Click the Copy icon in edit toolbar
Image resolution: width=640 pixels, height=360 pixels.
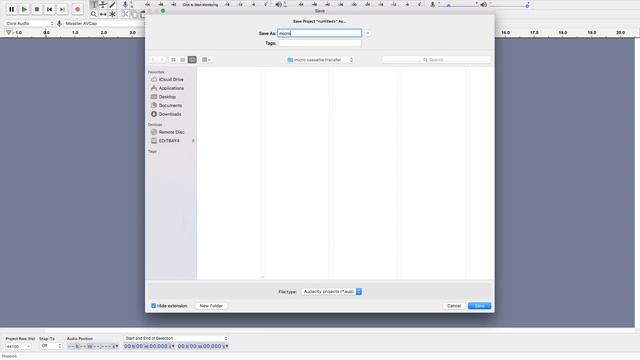coord(134,14)
